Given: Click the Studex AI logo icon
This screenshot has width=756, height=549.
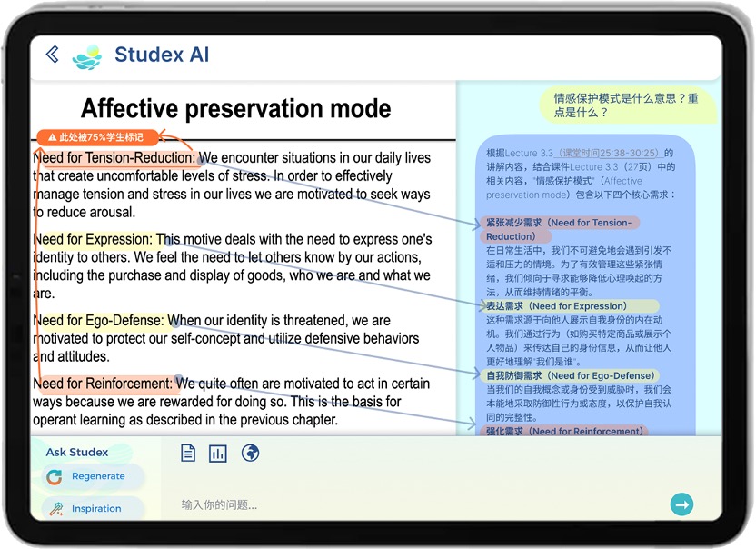Looking at the screenshot, I should [88, 56].
